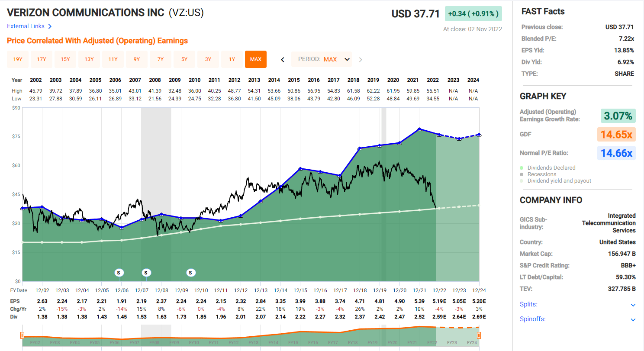This screenshot has height=351, width=644.
Task: Click the stock split marker near 12/07
Action: (146, 273)
